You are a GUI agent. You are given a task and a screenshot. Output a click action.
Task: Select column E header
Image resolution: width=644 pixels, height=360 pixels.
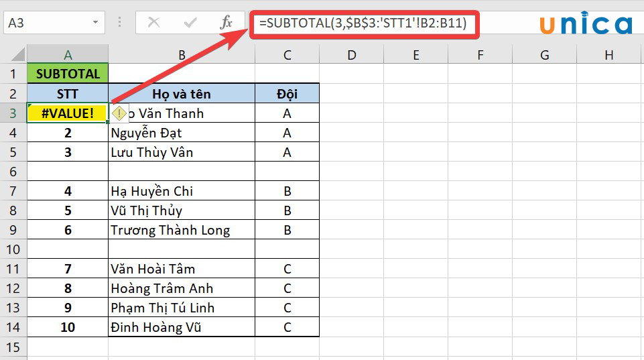[x=416, y=54]
